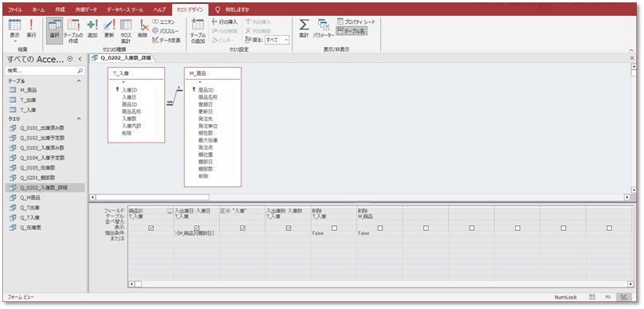Click the table pane horizontal scrollbar thumb

point(152,198)
